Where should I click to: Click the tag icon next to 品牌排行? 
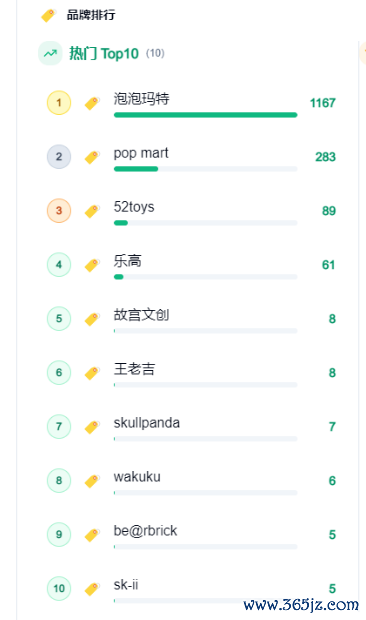(x=49, y=15)
